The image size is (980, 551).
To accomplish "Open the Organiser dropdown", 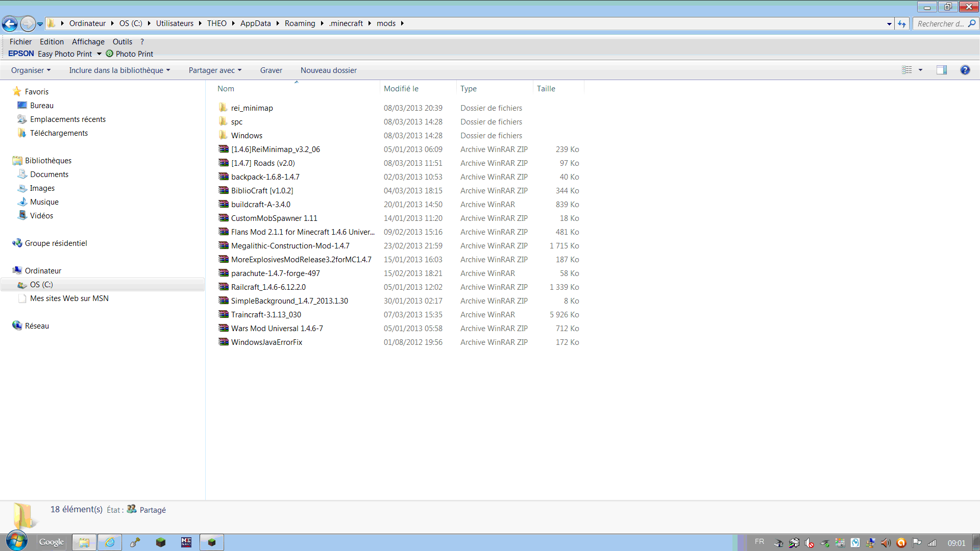I will tap(31, 70).
